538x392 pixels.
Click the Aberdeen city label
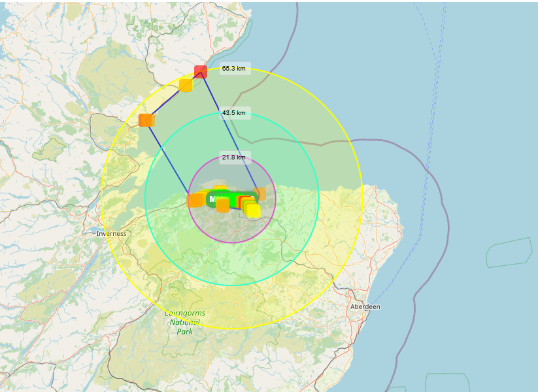364,307
